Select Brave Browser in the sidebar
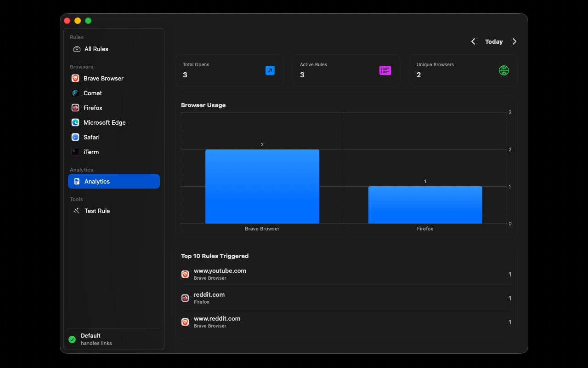 (x=103, y=78)
